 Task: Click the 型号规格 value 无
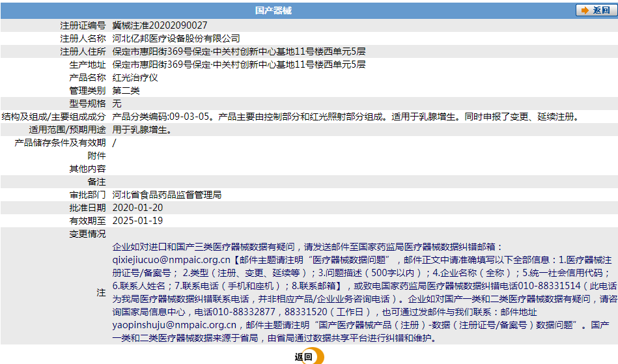pyautogui.click(x=117, y=104)
